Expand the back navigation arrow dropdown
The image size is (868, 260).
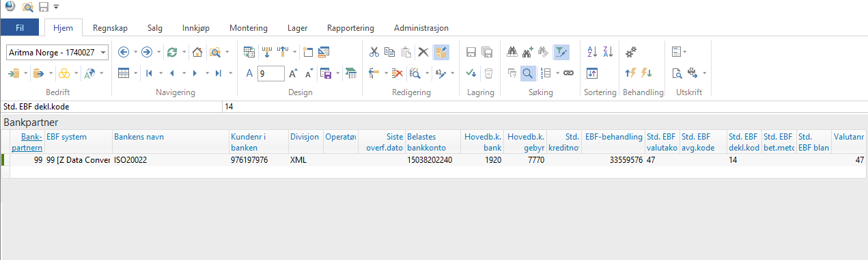coord(135,52)
